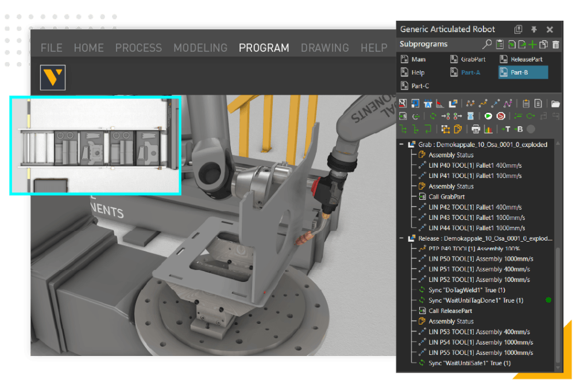Switch to the HOME tab
The height and width of the screenshot is (387, 588).
[x=88, y=48]
